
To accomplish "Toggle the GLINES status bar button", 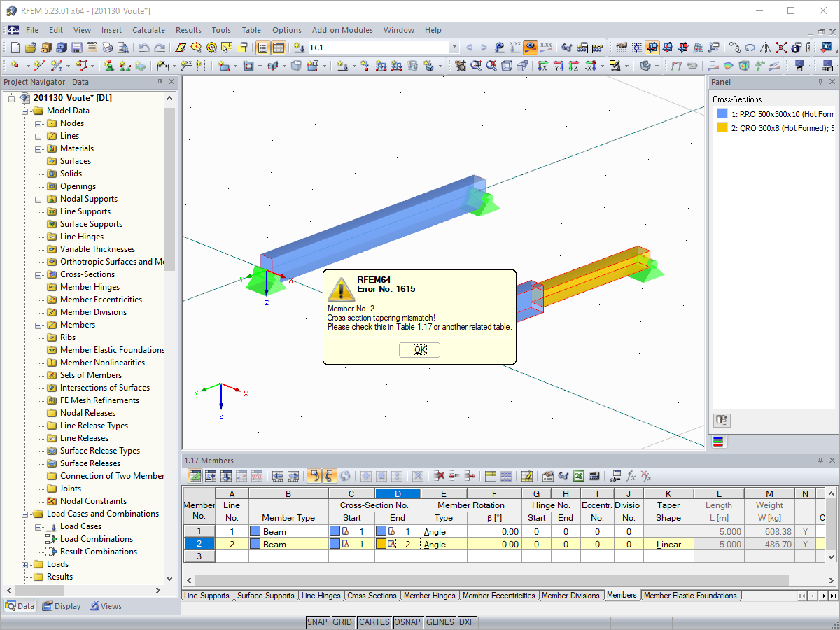I will pyautogui.click(x=440, y=622).
